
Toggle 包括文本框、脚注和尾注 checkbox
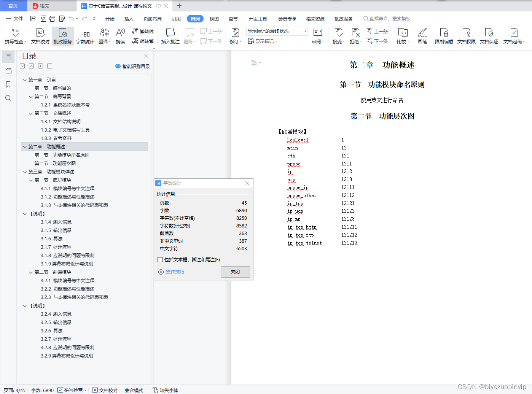click(x=160, y=260)
